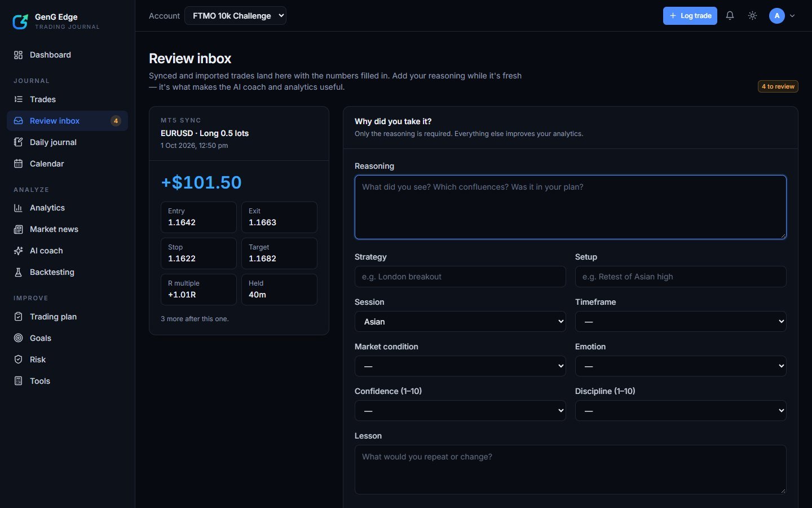Toggle light theme with sun icon
Viewport: 812px width, 508px height.
[x=752, y=16]
